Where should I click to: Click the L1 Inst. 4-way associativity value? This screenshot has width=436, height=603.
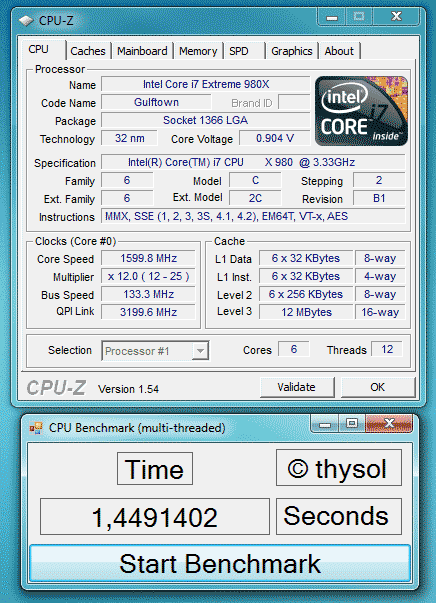(x=380, y=277)
